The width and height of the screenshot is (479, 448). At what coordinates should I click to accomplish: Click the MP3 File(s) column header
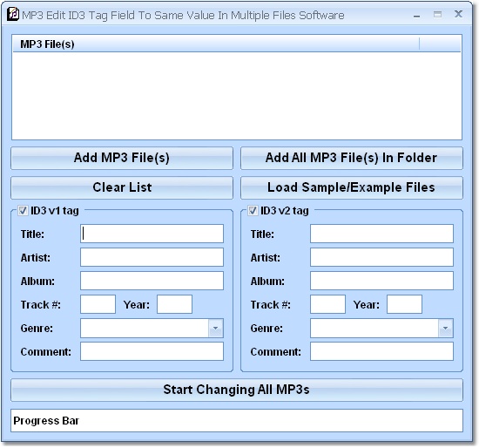click(216, 44)
